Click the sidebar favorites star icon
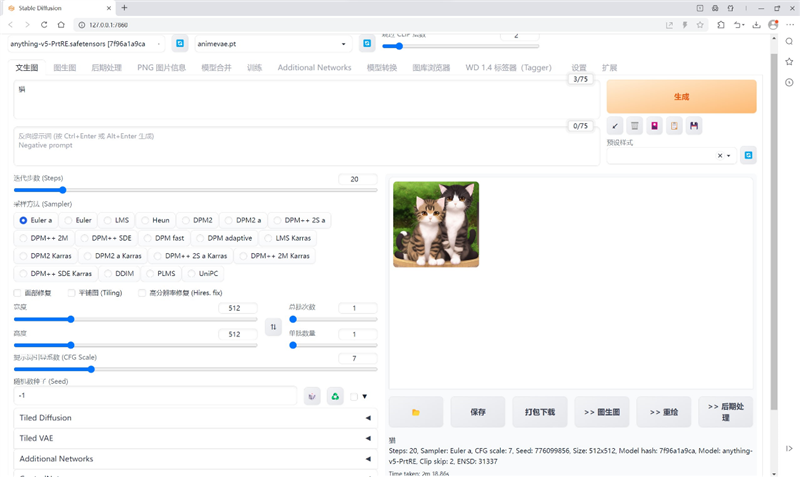 [x=789, y=62]
